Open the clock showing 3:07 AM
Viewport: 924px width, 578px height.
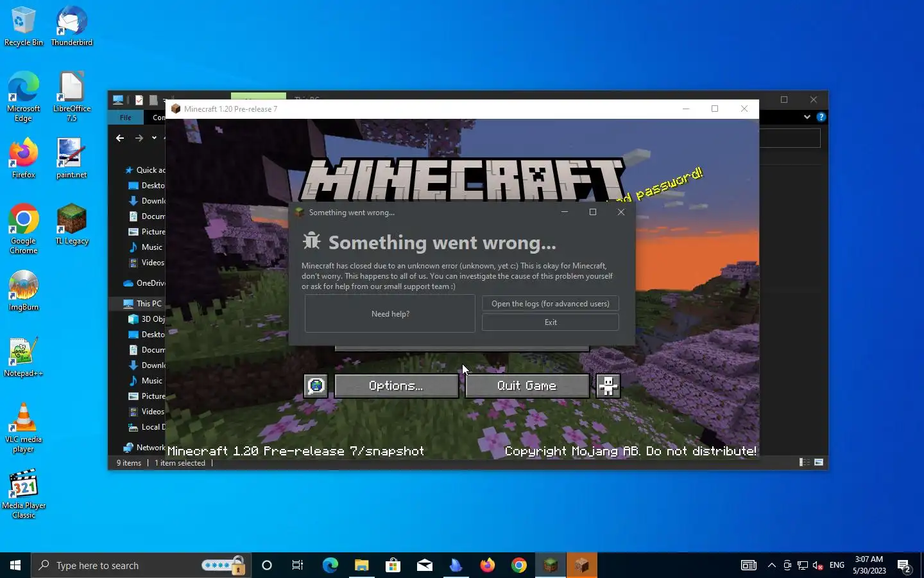869,565
